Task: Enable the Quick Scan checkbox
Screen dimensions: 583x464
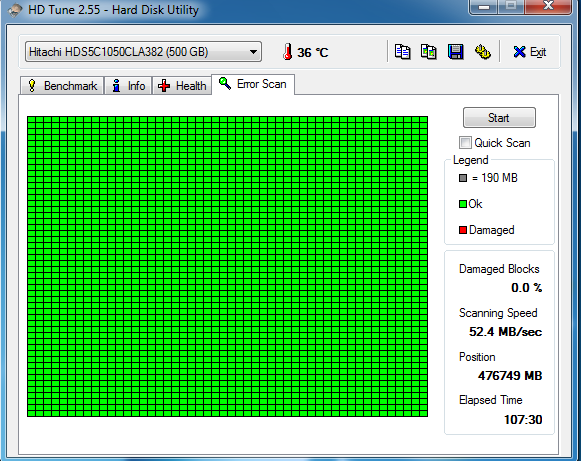Action: click(465, 142)
